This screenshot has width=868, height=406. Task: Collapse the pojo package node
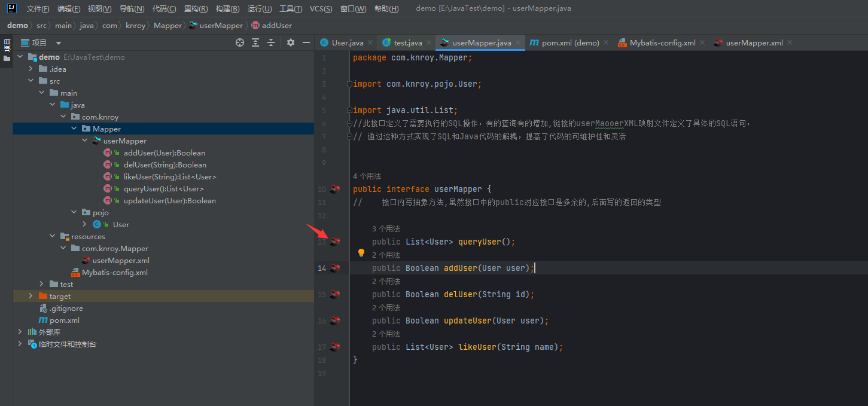(x=74, y=213)
